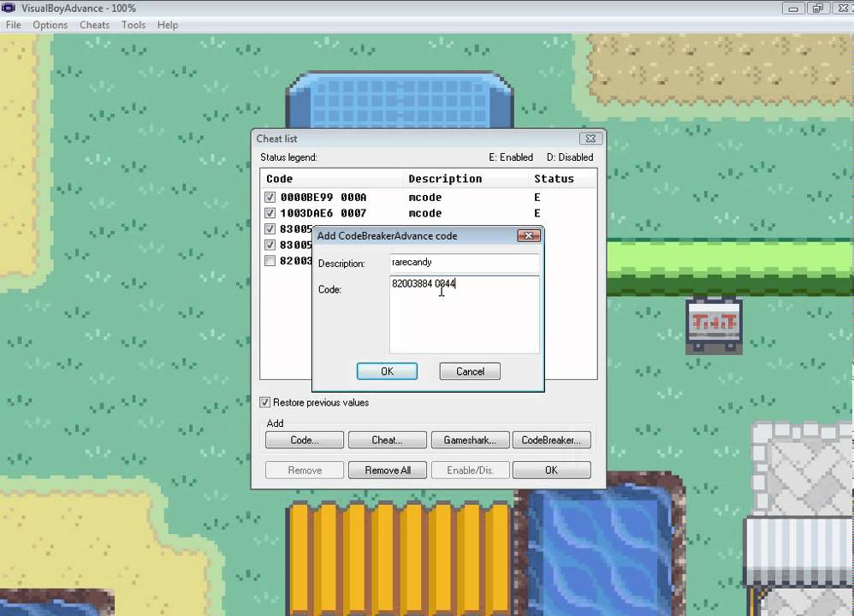Click the VisualBoyAdvance title bar icon
This screenshot has width=854, height=616.
coord(9,8)
